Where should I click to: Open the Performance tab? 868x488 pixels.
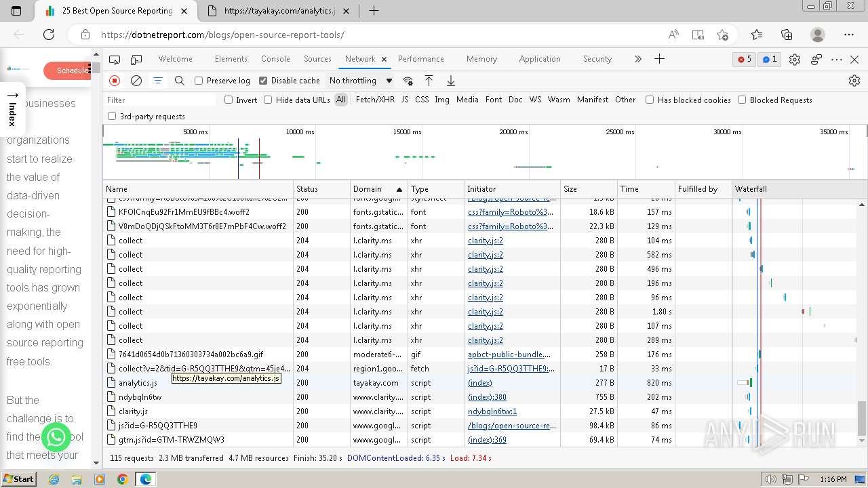coord(420,59)
